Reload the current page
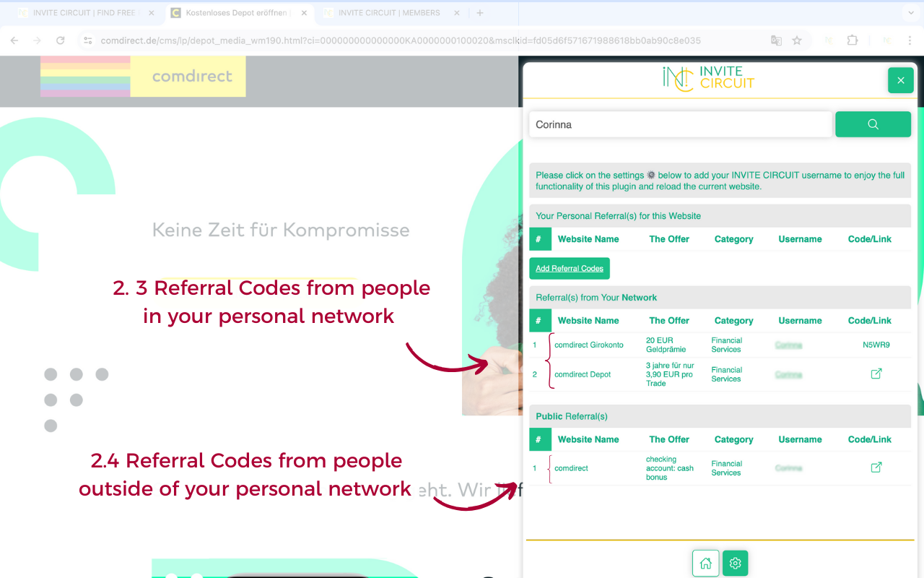This screenshot has width=924, height=578. point(61,40)
